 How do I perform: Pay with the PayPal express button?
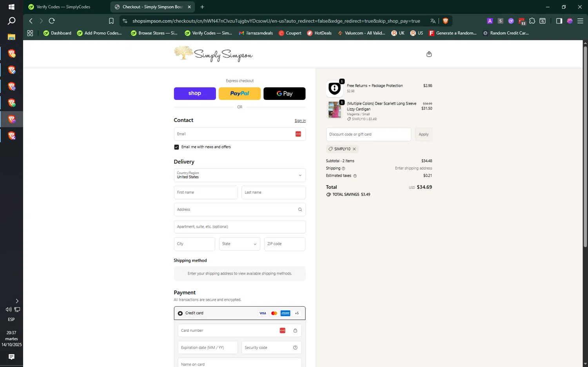[240, 94]
